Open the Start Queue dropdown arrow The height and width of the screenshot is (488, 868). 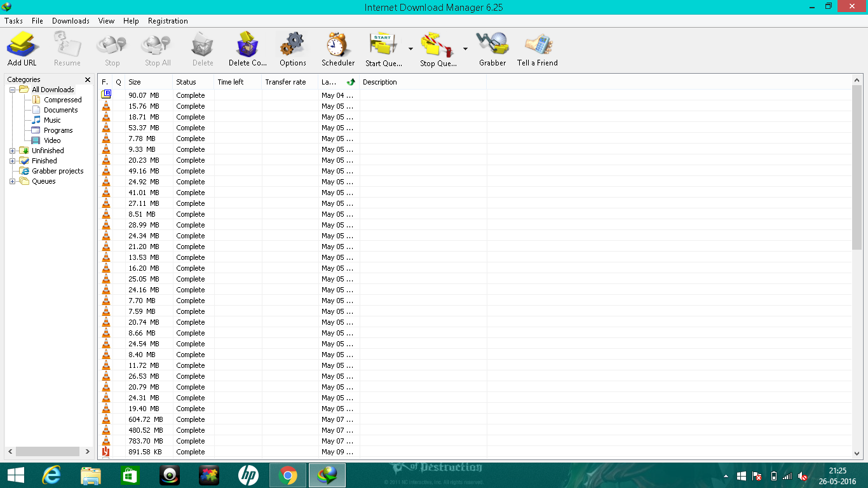[410, 49]
